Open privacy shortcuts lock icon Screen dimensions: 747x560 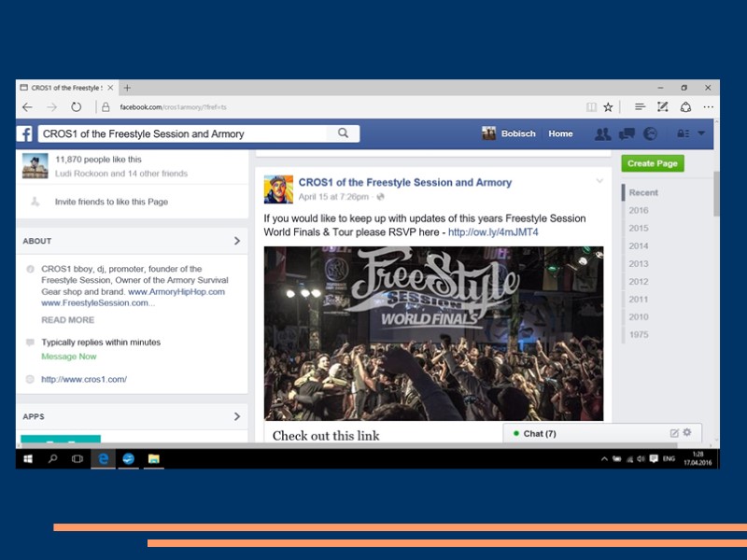pos(684,133)
